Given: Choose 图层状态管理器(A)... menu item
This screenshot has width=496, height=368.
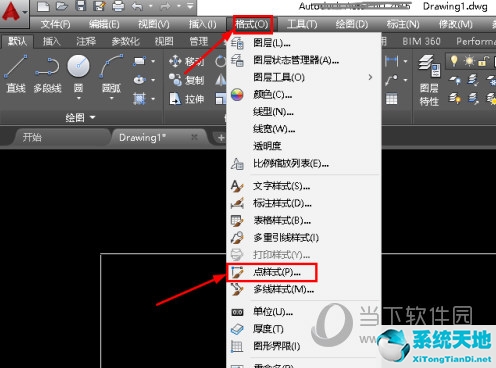Looking at the screenshot, I should coord(303,60).
